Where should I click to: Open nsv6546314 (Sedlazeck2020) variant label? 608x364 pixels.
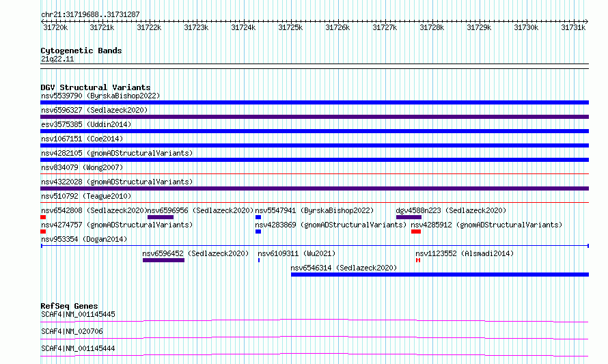tap(344, 268)
